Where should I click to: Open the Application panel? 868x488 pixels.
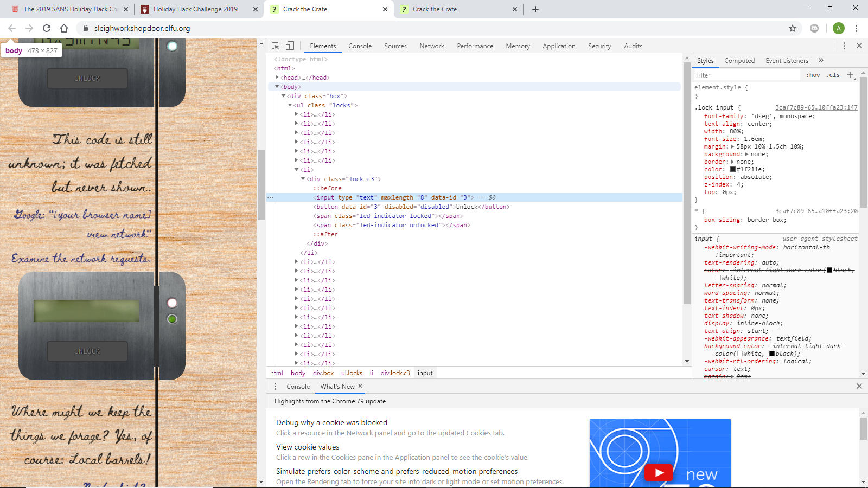click(x=559, y=46)
